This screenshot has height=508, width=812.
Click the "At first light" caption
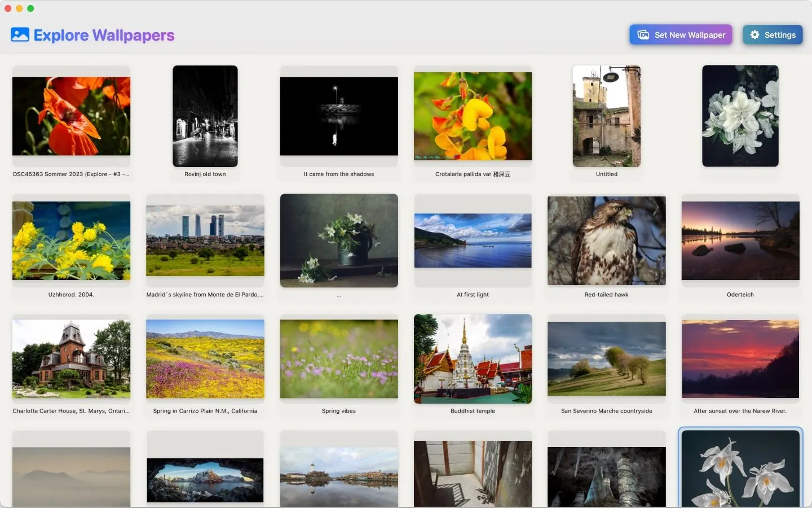click(473, 295)
